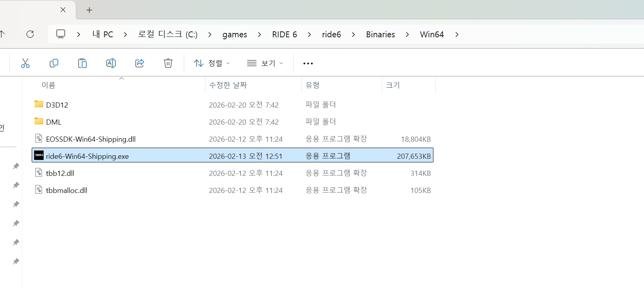
Task: Click the Share icon in toolbar
Action: pos(140,63)
